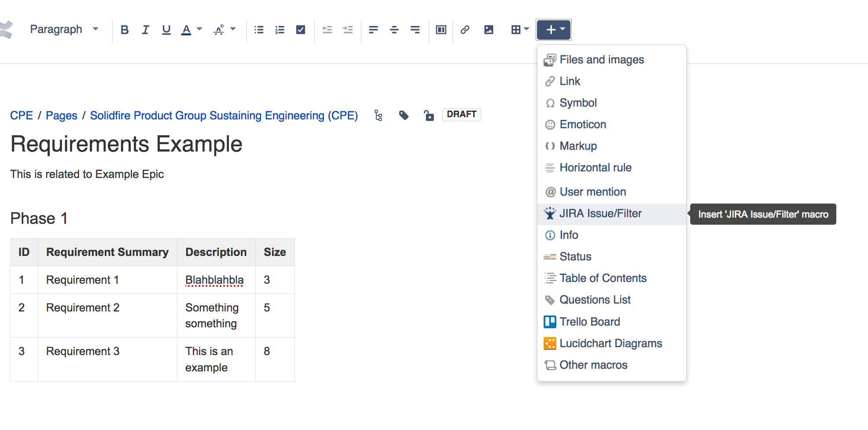Insert a link
This screenshot has height=430, width=868.
point(465,30)
